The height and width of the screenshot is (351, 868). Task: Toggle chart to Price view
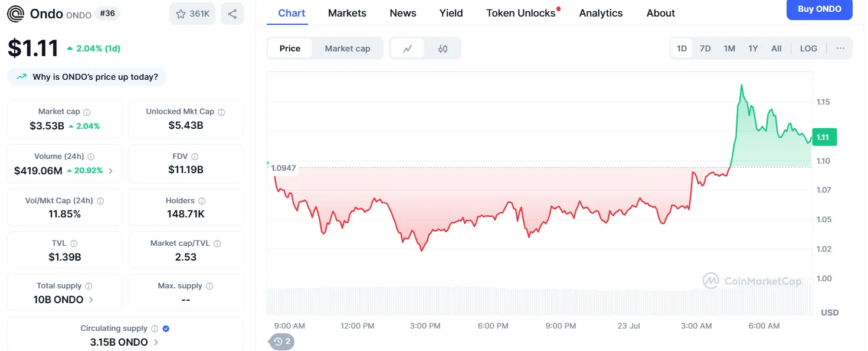[290, 48]
